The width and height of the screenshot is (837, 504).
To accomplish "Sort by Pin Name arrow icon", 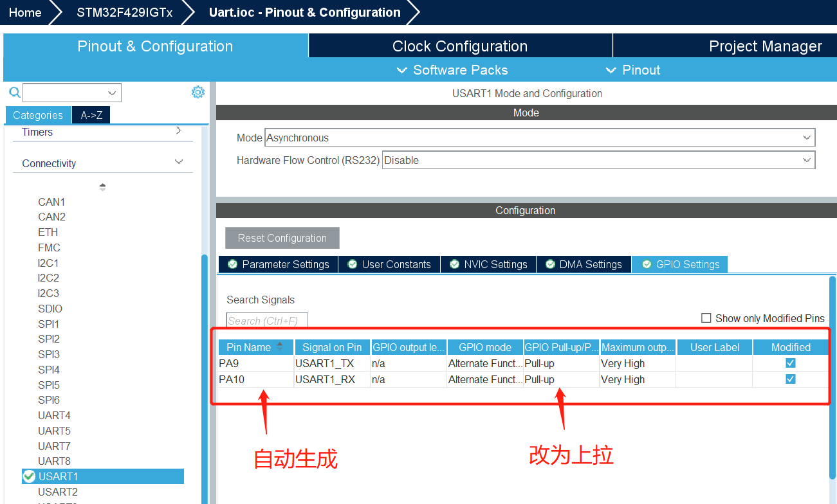I will (x=280, y=346).
